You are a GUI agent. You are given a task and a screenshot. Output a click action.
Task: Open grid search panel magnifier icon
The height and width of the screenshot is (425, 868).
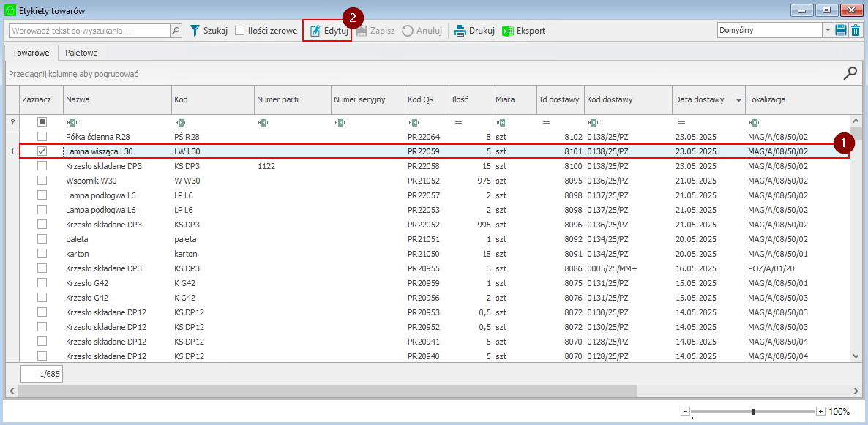850,73
